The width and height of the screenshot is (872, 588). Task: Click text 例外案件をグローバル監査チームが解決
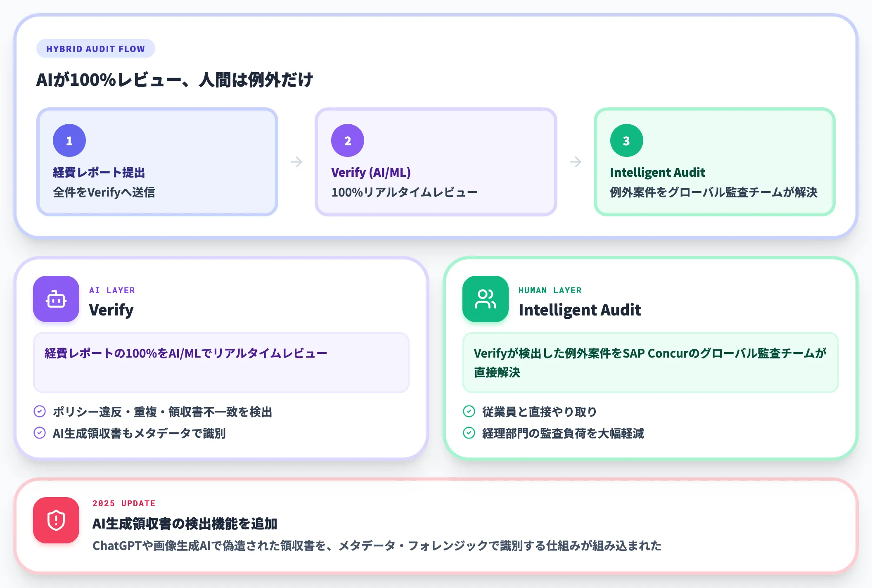coord(714,192)
